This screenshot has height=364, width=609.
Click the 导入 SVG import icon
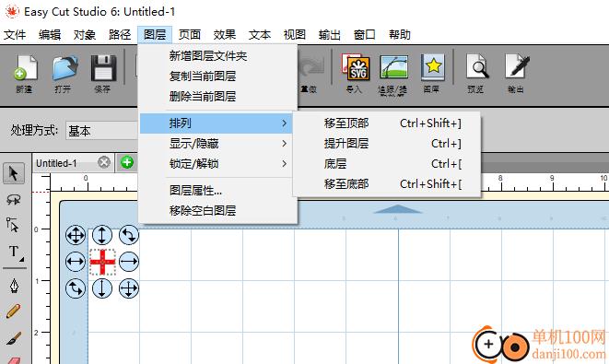(x=355, y=67)
